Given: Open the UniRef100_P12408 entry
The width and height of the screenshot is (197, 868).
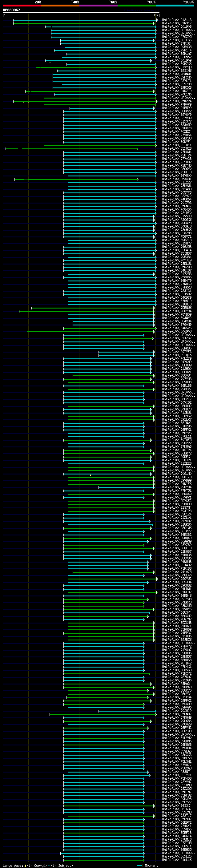Looking at the screenshot, I should pos(177,189).
